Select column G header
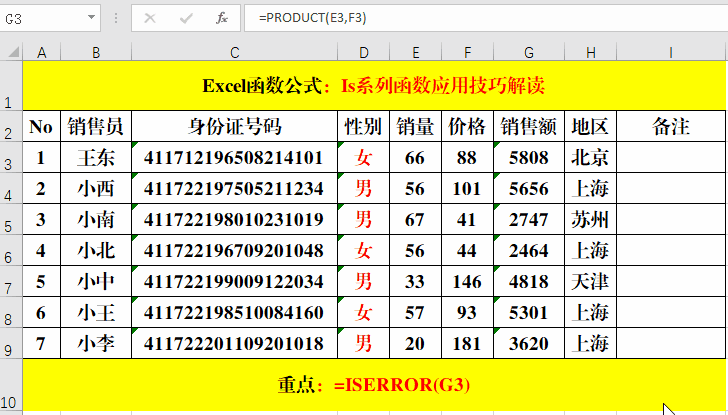 (x=529, y=52)
